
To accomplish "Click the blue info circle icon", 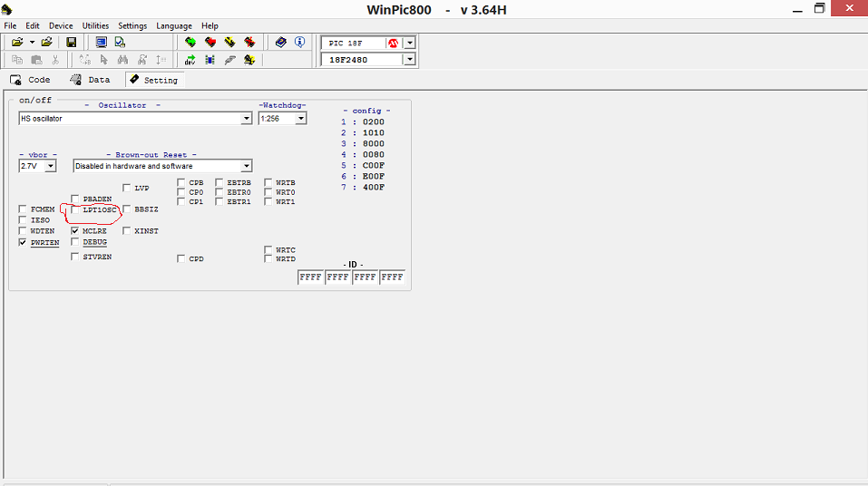I will [299, 43].
